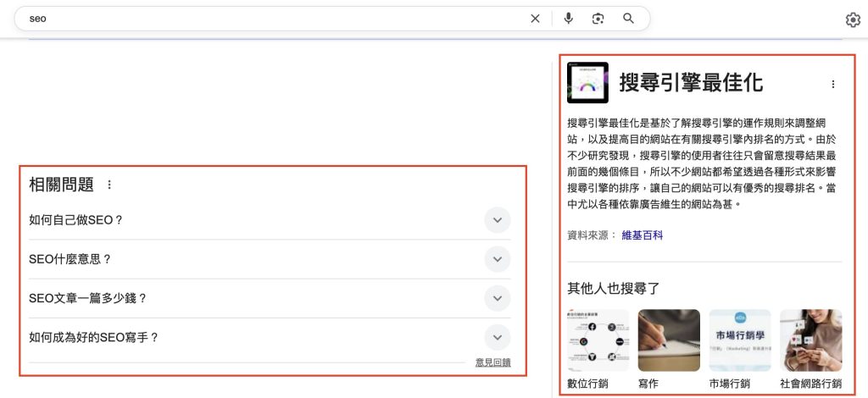Click the 意見回饋 feedback link

492,362
